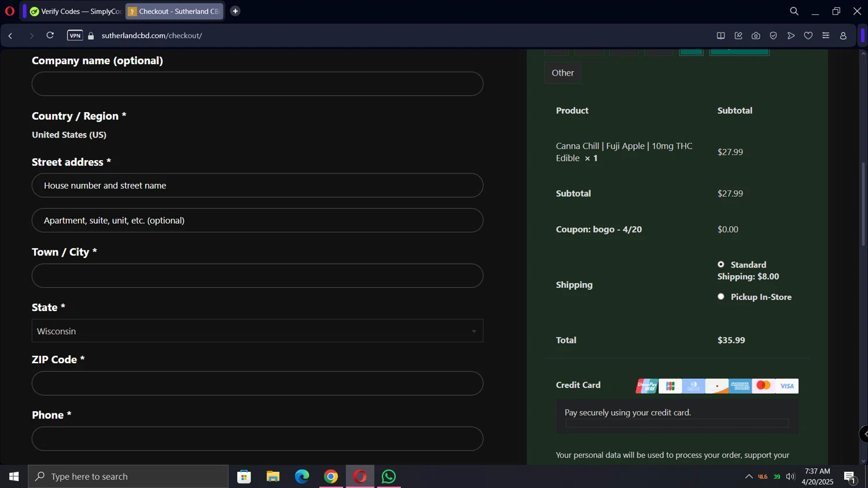Click the Coupon: bogo - 4/20 label

click(599, 230)
